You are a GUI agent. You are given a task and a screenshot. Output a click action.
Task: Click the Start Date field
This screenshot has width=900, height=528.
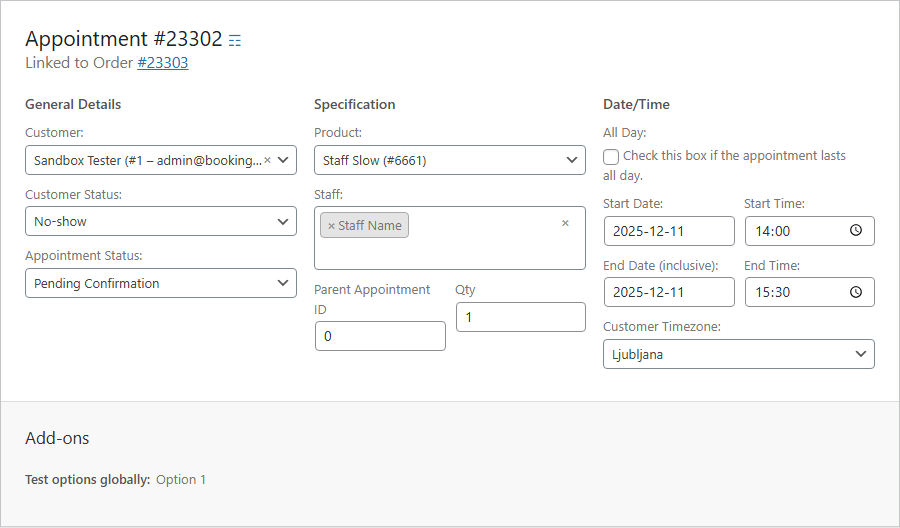click(668, 231)
